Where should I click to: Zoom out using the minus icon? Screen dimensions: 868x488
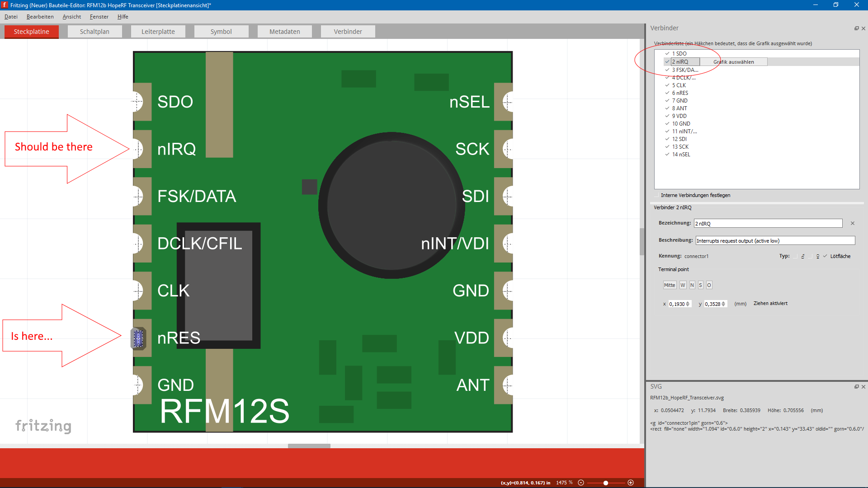tap(581, 483)
